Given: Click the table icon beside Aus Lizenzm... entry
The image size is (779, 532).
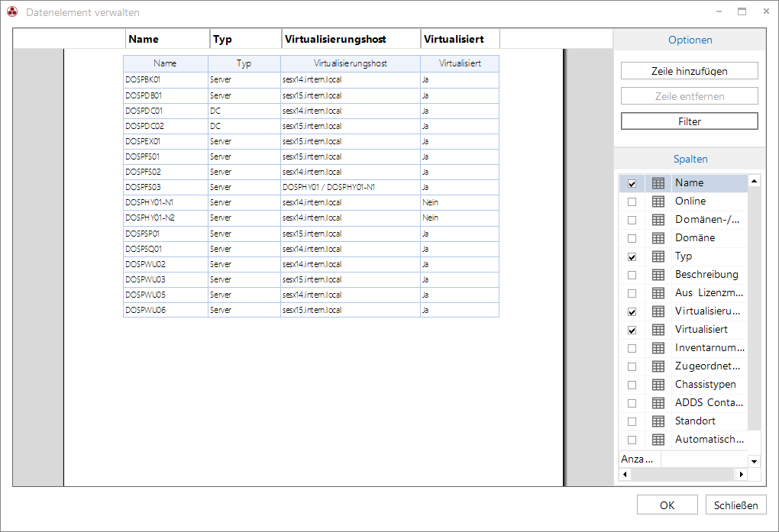Looking at the screenshot, I should click(658, 294).
